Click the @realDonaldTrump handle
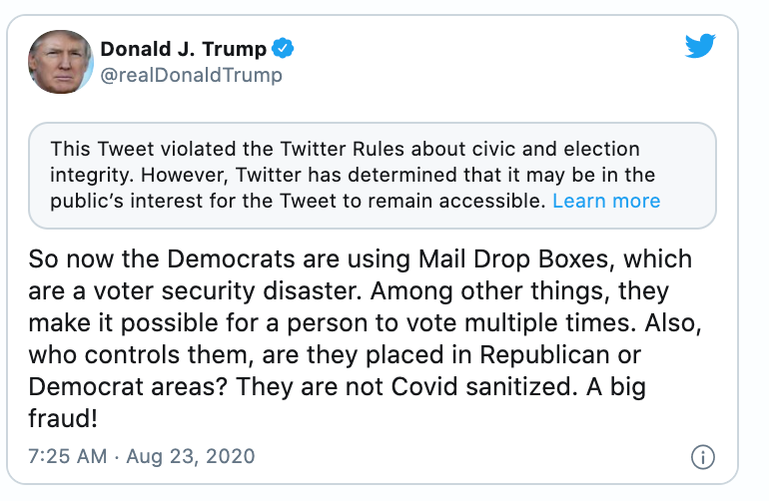The image size is (769, 501). [x=191, y=75]
